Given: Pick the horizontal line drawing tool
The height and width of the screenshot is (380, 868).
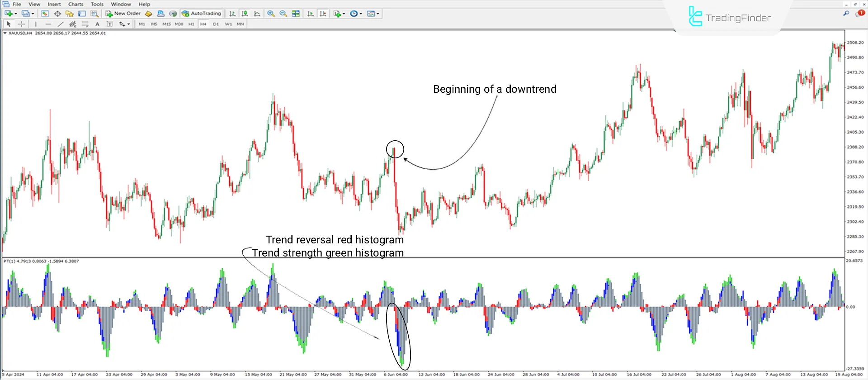Looking at the screenshot, I should click(48, 24).
